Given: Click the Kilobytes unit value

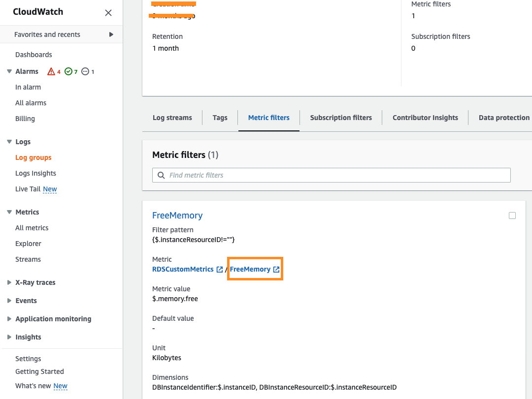Looking at the screenshot, I should click(x=166, y=358).
